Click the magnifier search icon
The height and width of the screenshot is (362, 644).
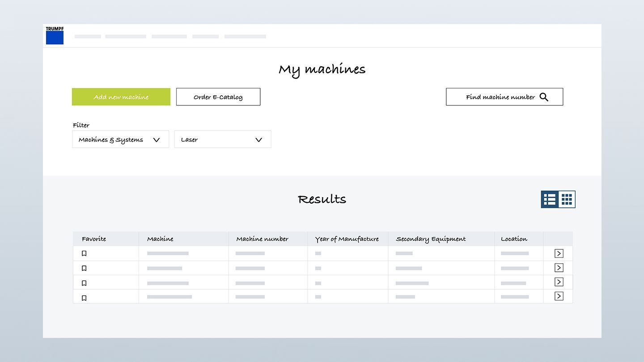(x=544, y=97)
